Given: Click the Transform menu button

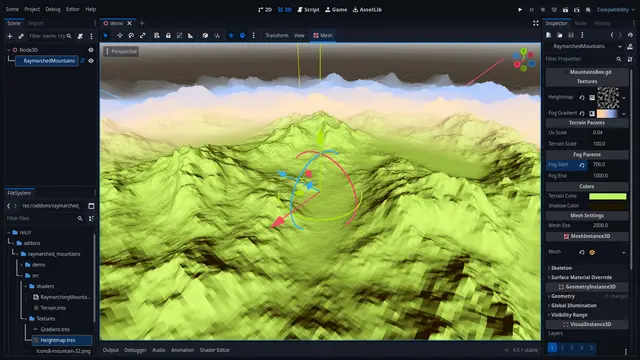Looking at the screenshot, I should coord(276,36).
